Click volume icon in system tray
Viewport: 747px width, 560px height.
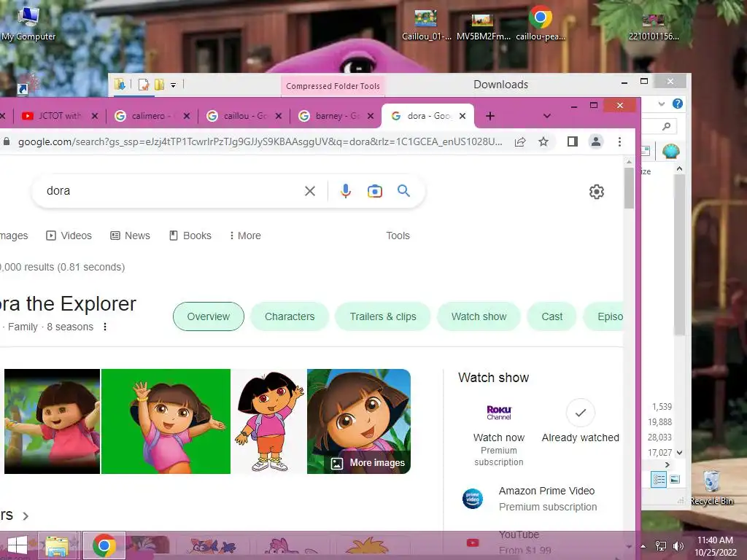678,545
